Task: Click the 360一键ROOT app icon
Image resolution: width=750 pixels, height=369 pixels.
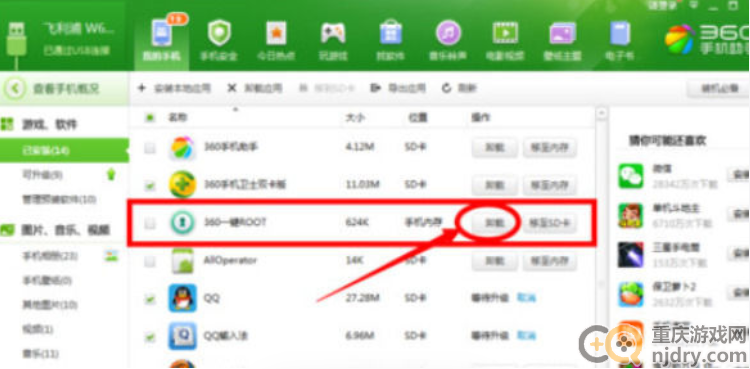Action: click(182, 223)
